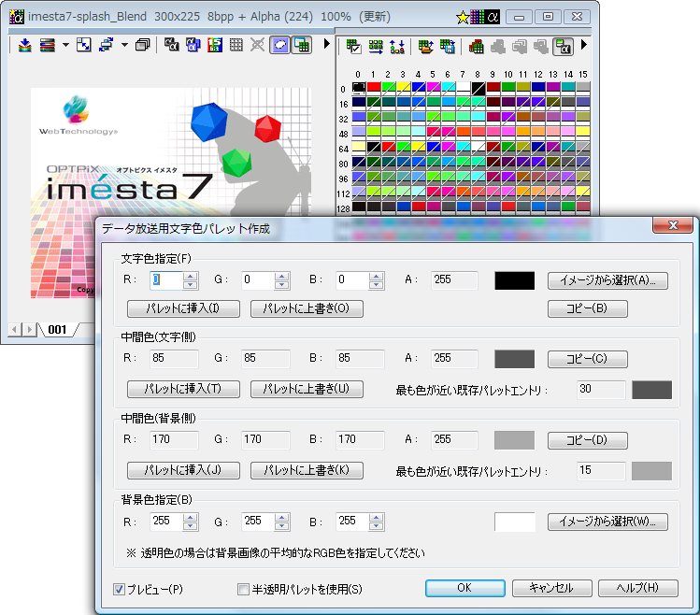This screenshot has width=700, height=615.
Task: Click パレットに挿入(J) button
Action: coord(183,470)
